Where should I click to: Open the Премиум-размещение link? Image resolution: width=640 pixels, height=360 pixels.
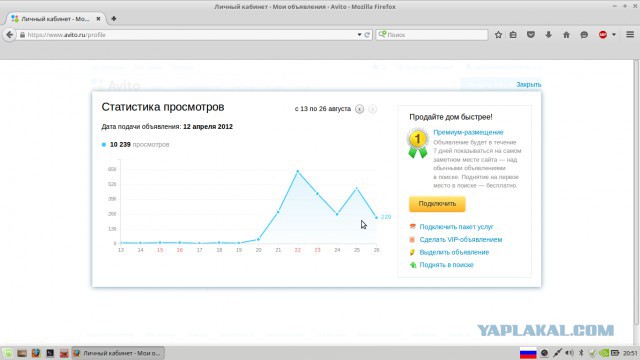(468, 132)
